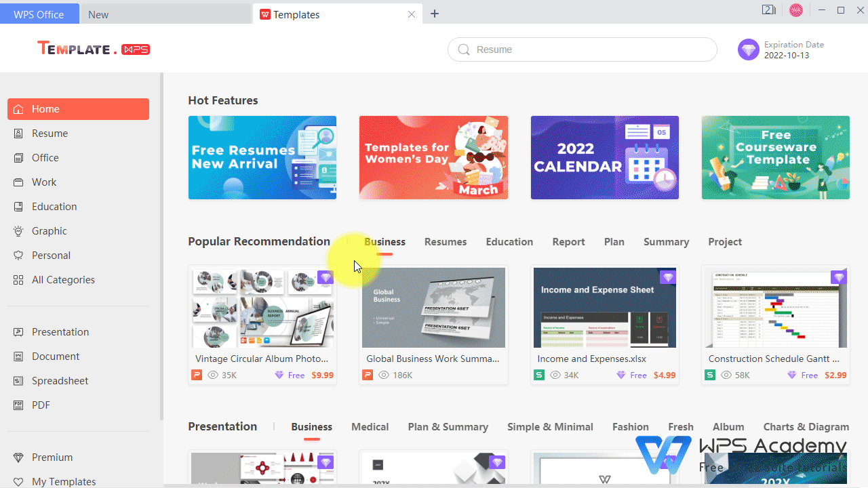Click the $9.99 price on Vintage Circular
Viewport: 868px width, 488px height.
pyautogui.click(x=323, y=375)
